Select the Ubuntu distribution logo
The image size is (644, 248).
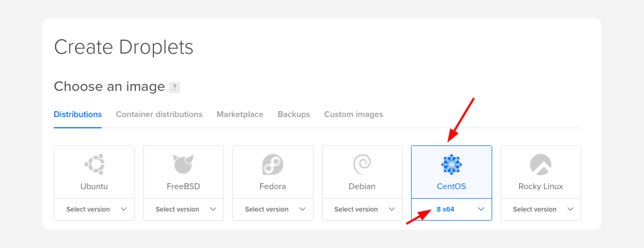[94, 164]
